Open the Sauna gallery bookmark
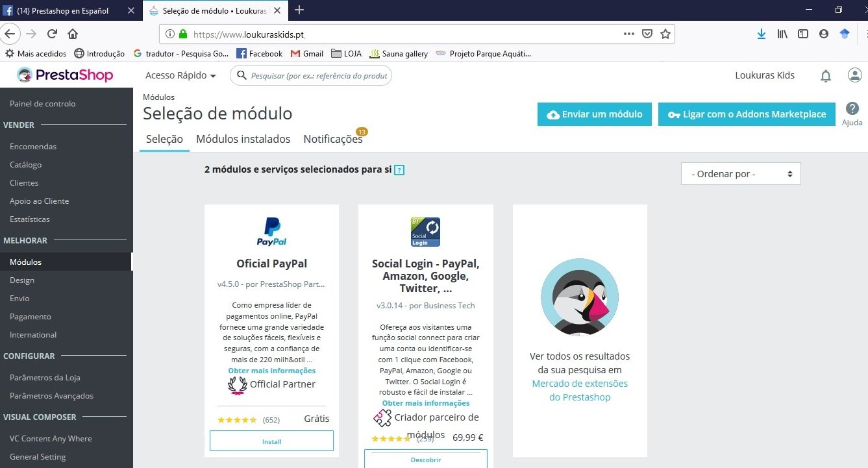The image size is (868, 468). tap(399, 54)
